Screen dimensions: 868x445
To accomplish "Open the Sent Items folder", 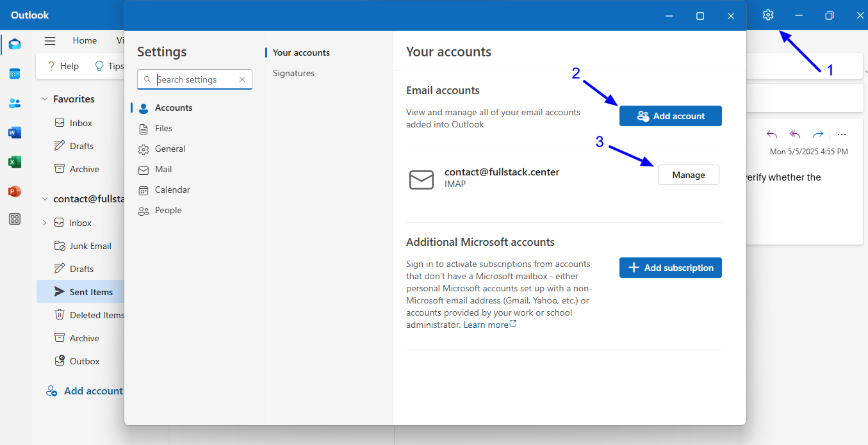I will [80, 292].
